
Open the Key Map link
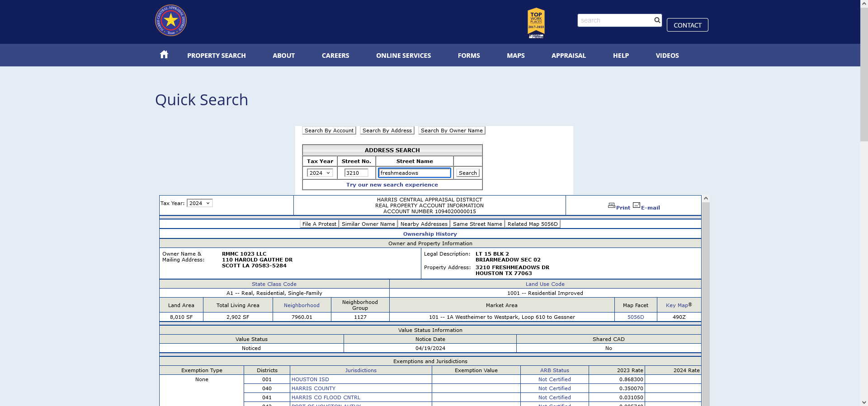[677, 305]
